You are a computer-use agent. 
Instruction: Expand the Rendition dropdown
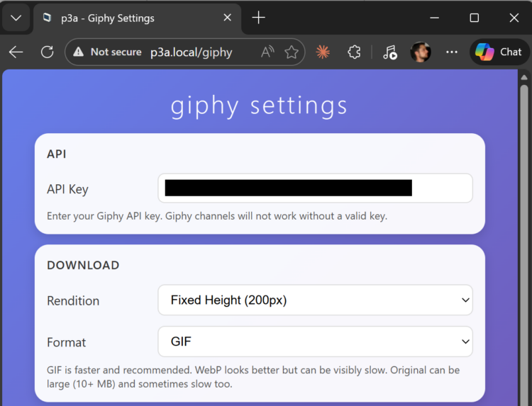pyautogui.click(x=315, y=300)
